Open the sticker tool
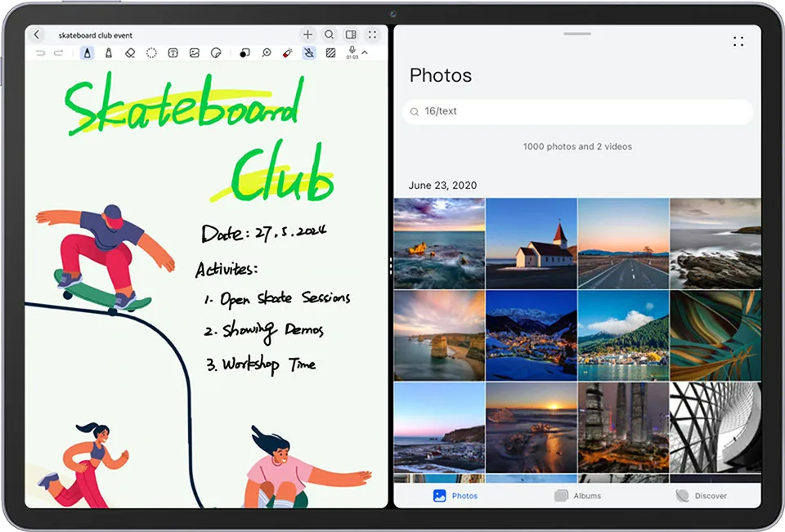The width and height of the screenshot is (785, 532). (216, 53)
